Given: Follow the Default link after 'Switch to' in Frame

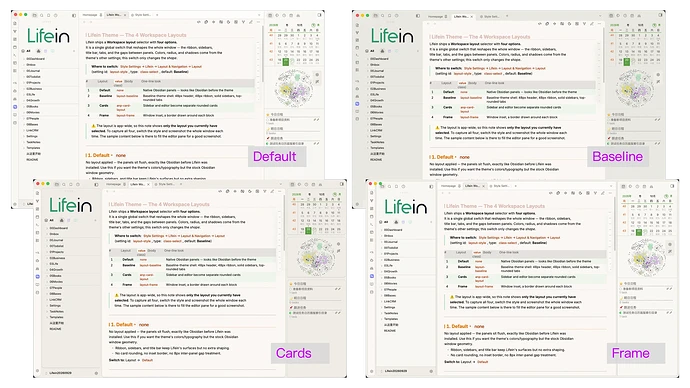Looking at the screenshot, I should pos(483,362).
